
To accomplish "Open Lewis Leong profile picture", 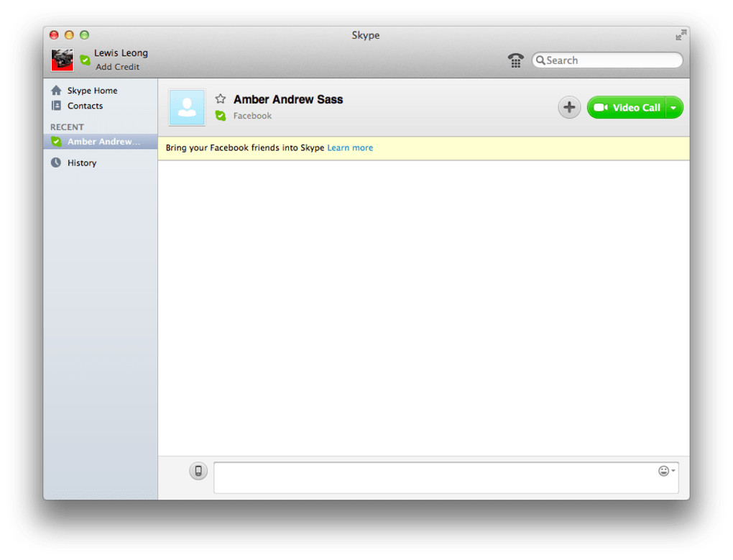I will [63, 60].
